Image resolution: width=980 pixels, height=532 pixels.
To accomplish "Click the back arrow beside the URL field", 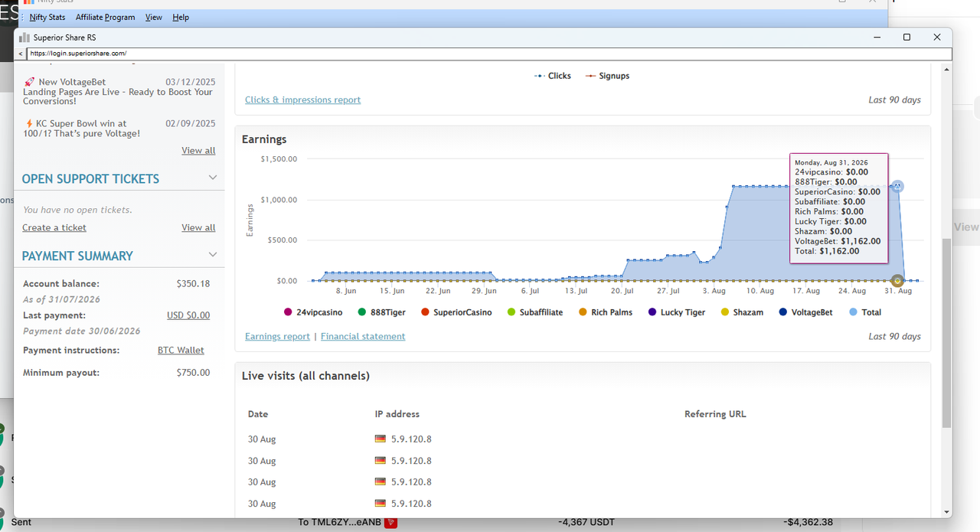I will (20, 54).
